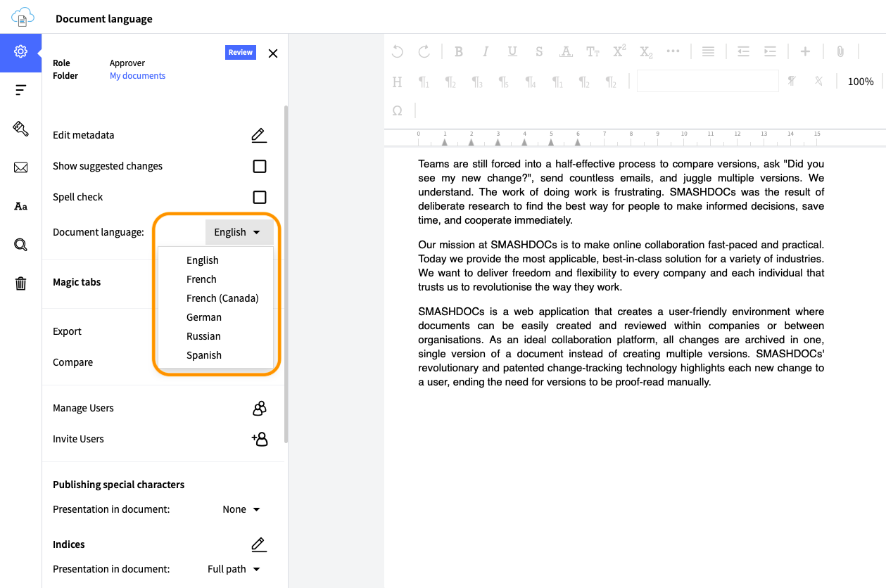The width and height of the screenshot is (886, 588).
Task: Open the document outline list icon
Action: (x=21, y=89)
